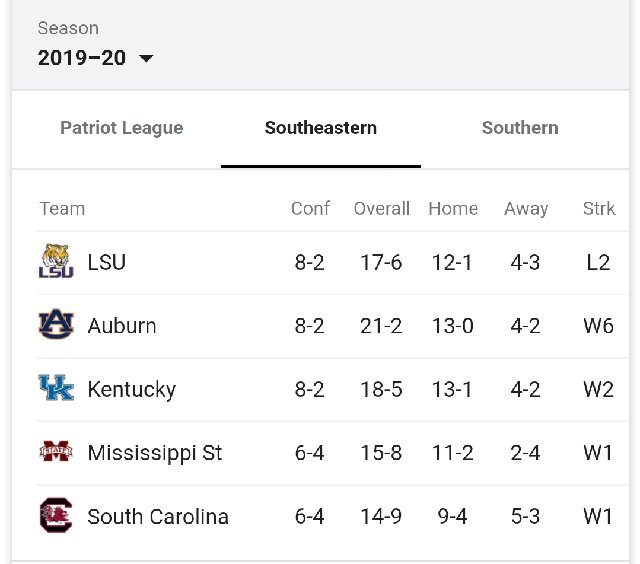Screen dimensions: 640x564
Task: Click the Overall column header
Action: [x=382, y=209]
